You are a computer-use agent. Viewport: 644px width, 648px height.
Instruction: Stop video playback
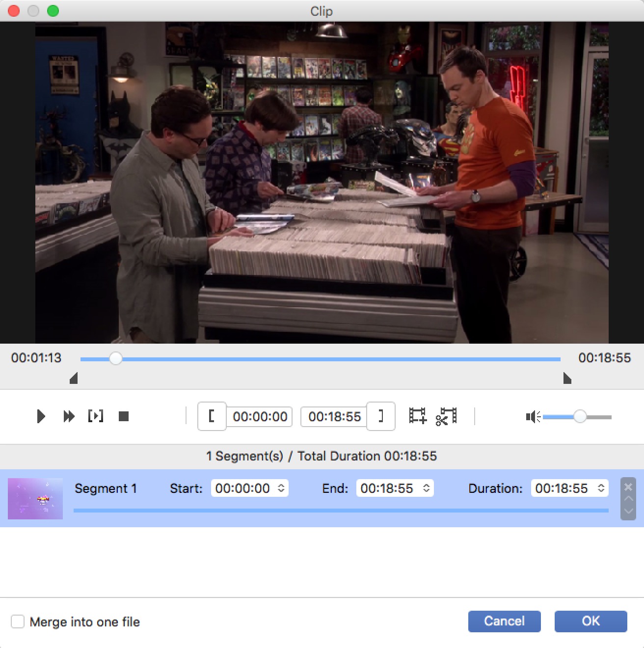click(x=124, y=417)
